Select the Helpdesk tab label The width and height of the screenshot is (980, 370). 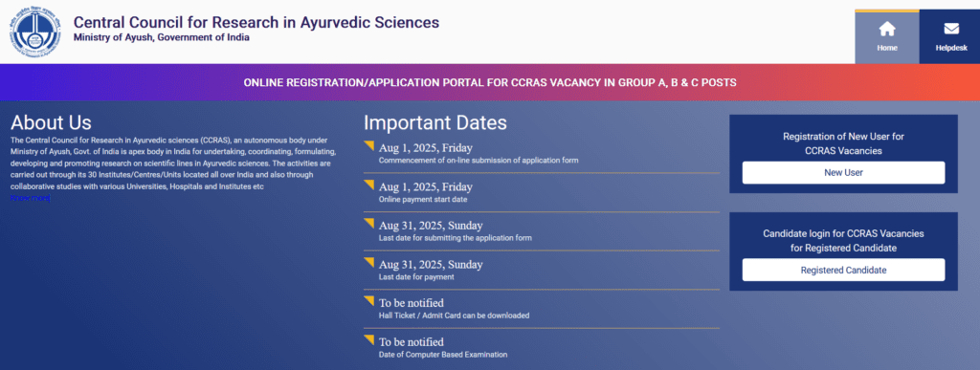(950, 48)
